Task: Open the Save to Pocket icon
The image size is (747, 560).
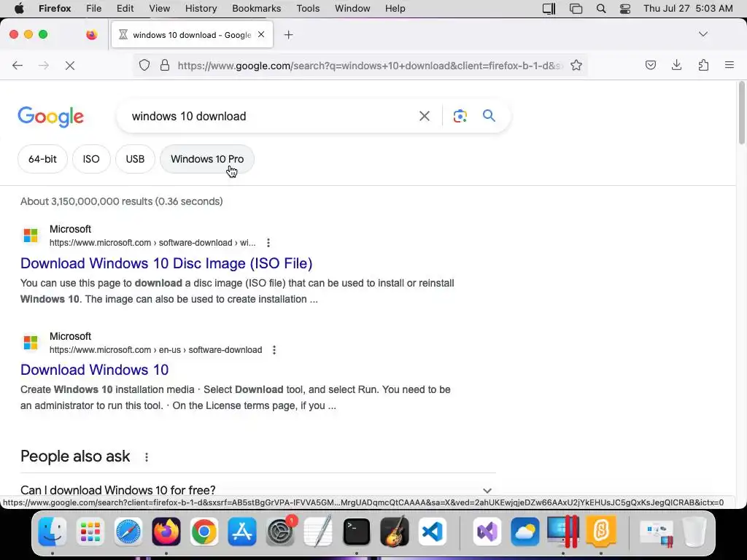Action: 650,65
